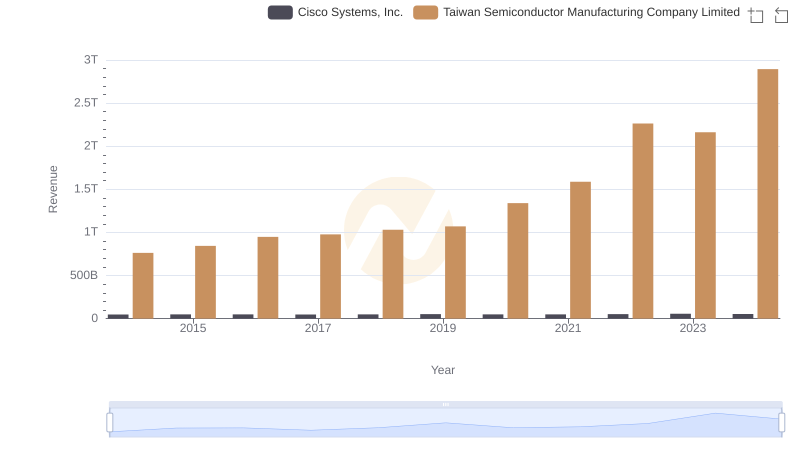800x461 pixels.
Task: Click the 2019 x-axis label
Action: coord(443,328)
